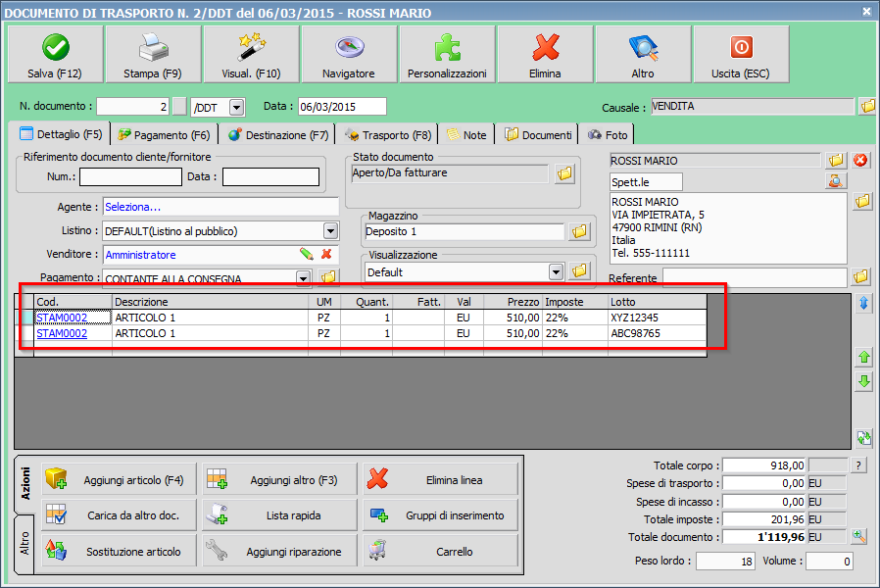Click the Salva (F12) green checkmark button
Screen dimensions: 880x588
point(55,56)
